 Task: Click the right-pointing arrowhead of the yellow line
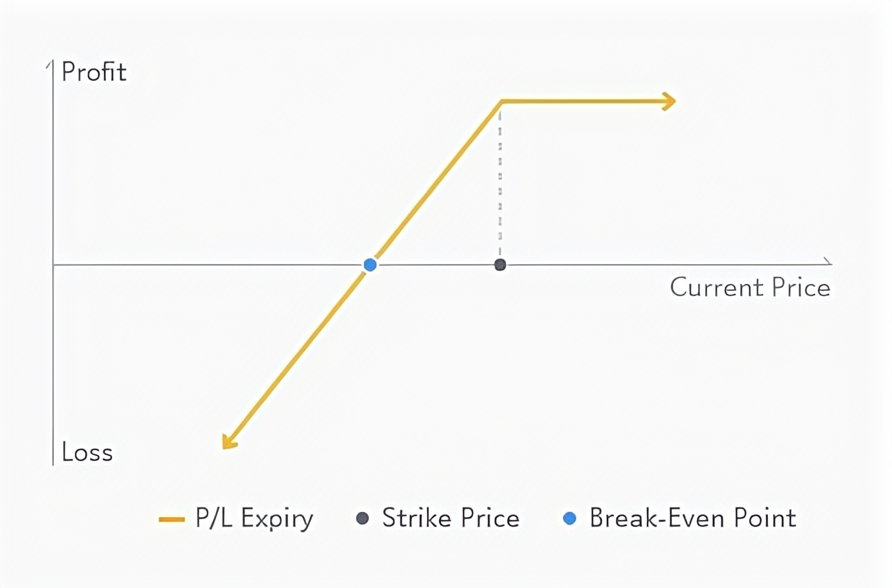(x=669, y=101)
